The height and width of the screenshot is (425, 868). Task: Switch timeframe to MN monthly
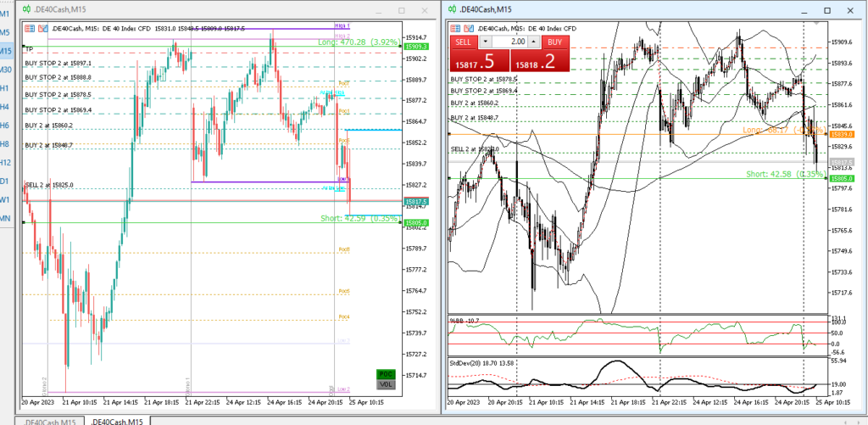coord(5,219)
